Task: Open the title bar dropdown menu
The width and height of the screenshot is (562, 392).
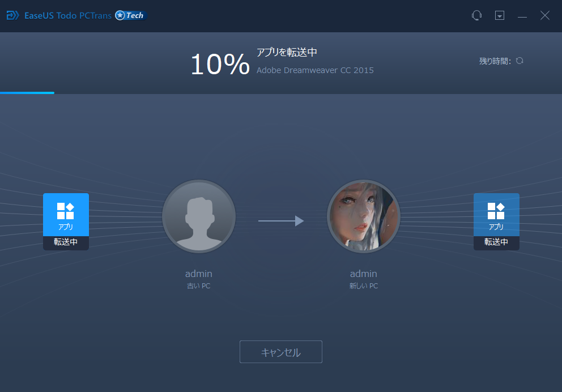Action: tap(500, 15)
